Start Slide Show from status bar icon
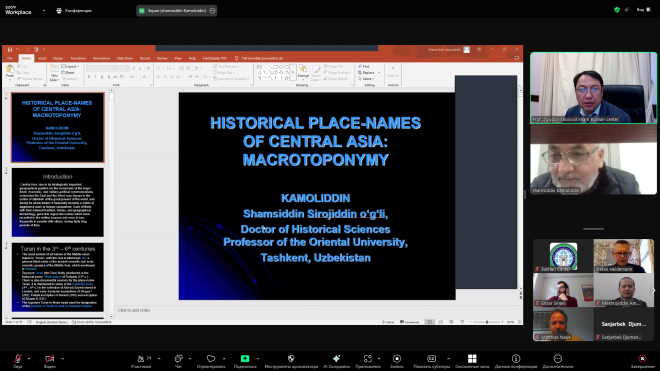660x371 pixels. [x=462, y=322]
